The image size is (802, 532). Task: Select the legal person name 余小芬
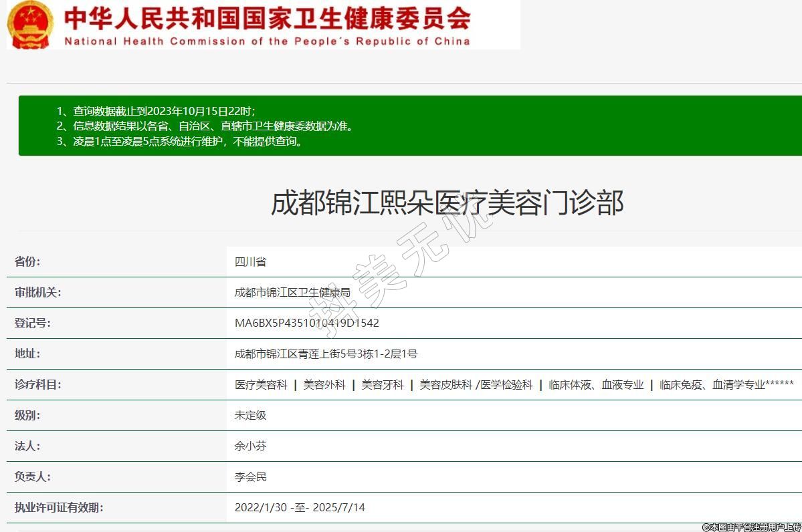pos(250,446)
